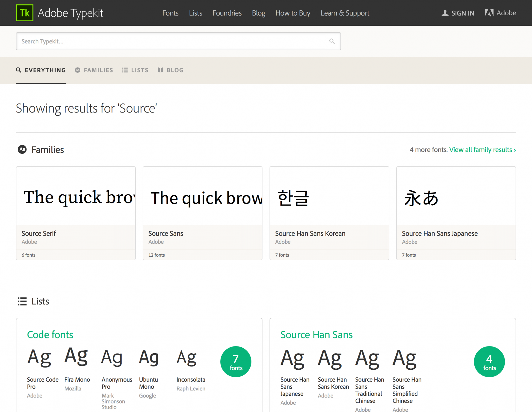This screenshot has width=532, height=412.
Task: Click the Typekit Tk logo
Action: [25, 12]
